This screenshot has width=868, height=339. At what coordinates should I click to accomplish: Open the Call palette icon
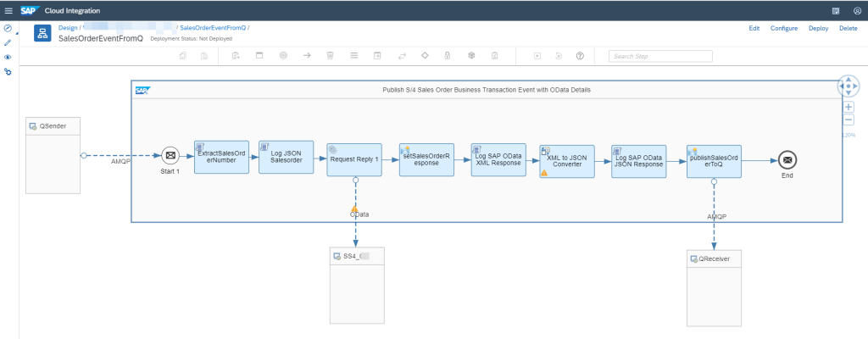click(377, 56)
